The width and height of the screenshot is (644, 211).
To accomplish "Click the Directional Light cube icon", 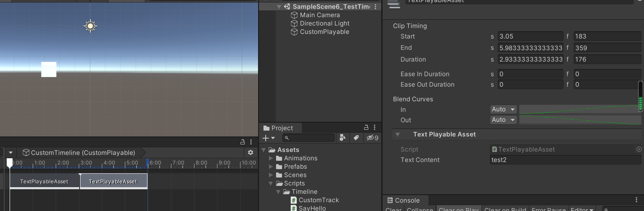I will (x=294, y=23).
